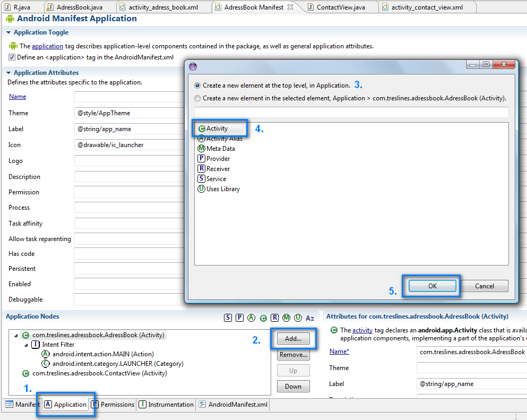Choose Provider element type
The width and height of the screenshot is (527, 420).
coord(214,158)
